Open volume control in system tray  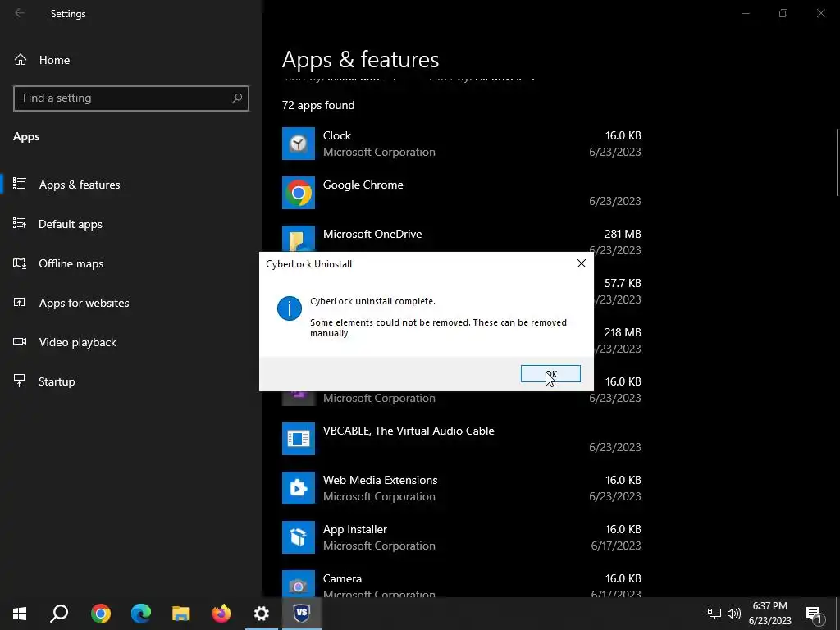734,614
